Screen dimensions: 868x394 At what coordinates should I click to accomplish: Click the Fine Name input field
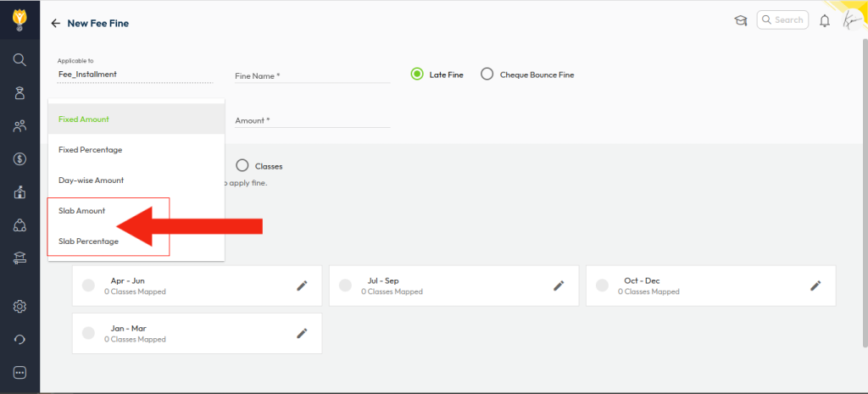tap(311, 76)
